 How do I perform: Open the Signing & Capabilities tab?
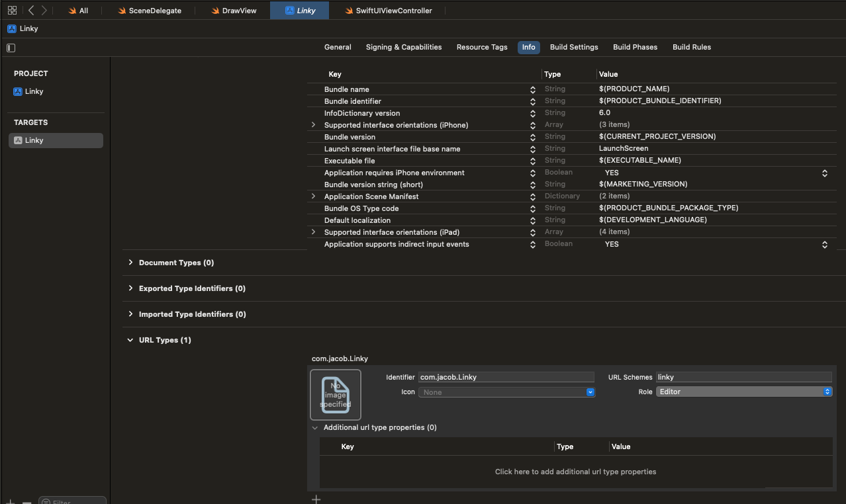tap(404, 47)
